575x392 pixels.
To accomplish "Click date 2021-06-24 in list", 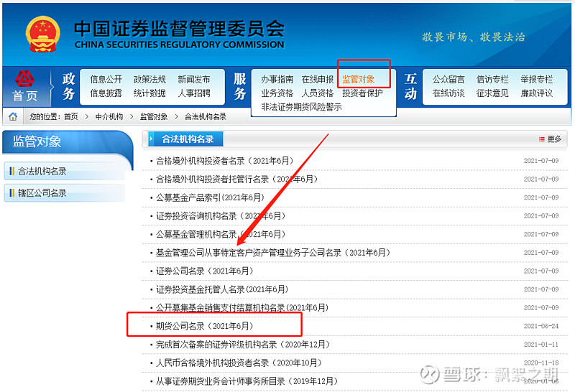I will pyautogui.click(x=541, y=326).
